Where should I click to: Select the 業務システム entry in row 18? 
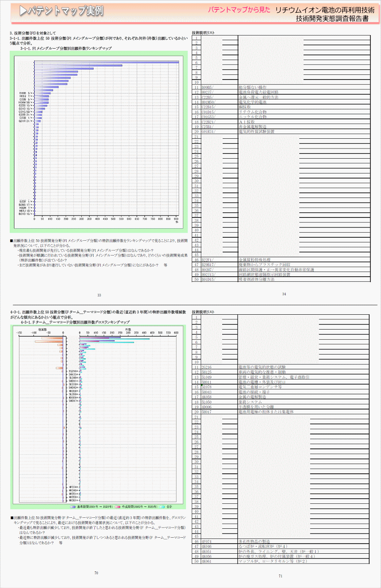click(250, 402)
